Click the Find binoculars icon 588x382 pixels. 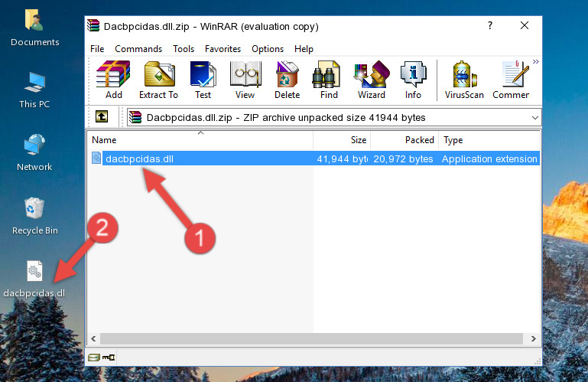pyautogui.click(x=329, y=80)
